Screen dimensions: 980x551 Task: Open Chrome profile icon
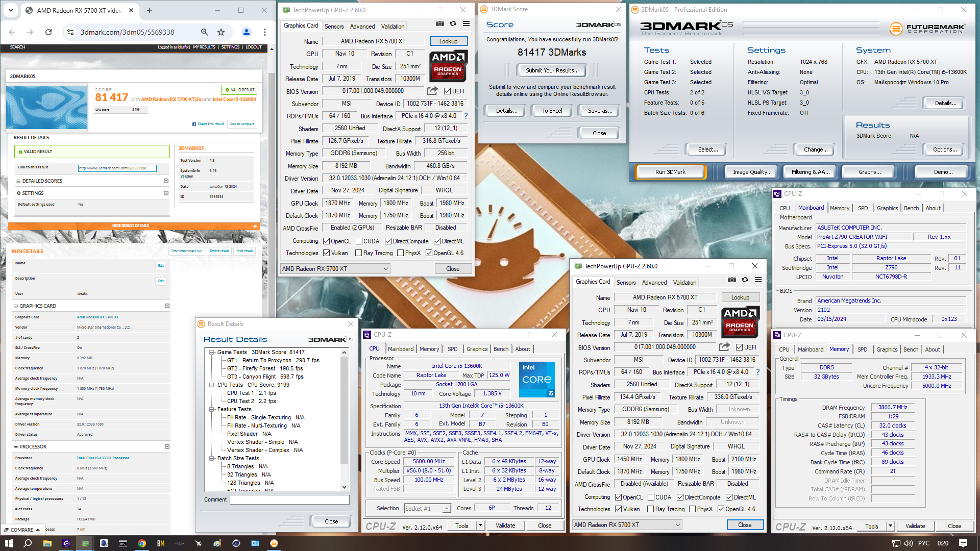247,32
